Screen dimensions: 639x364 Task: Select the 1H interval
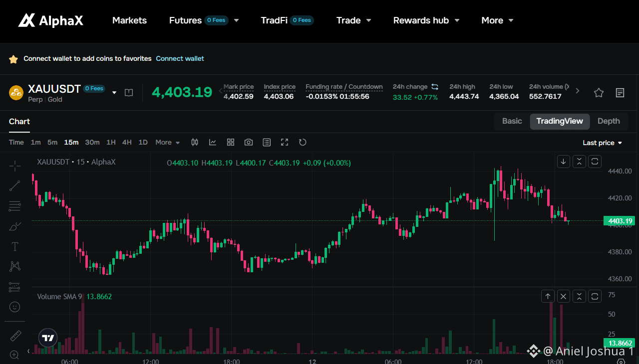111,142
